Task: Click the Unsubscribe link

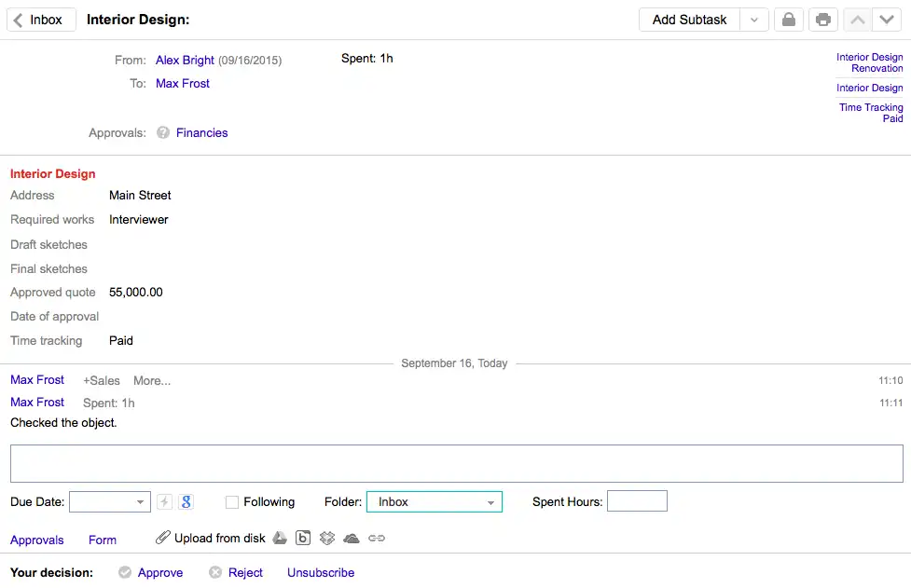Action: 321,572
